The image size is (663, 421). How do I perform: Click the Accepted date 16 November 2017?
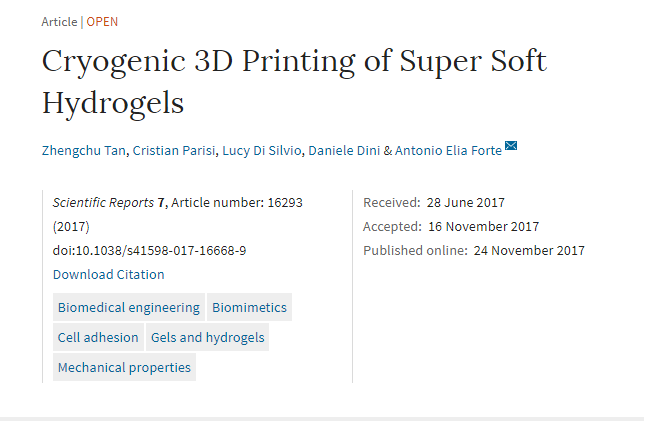(x=483, y=226)
